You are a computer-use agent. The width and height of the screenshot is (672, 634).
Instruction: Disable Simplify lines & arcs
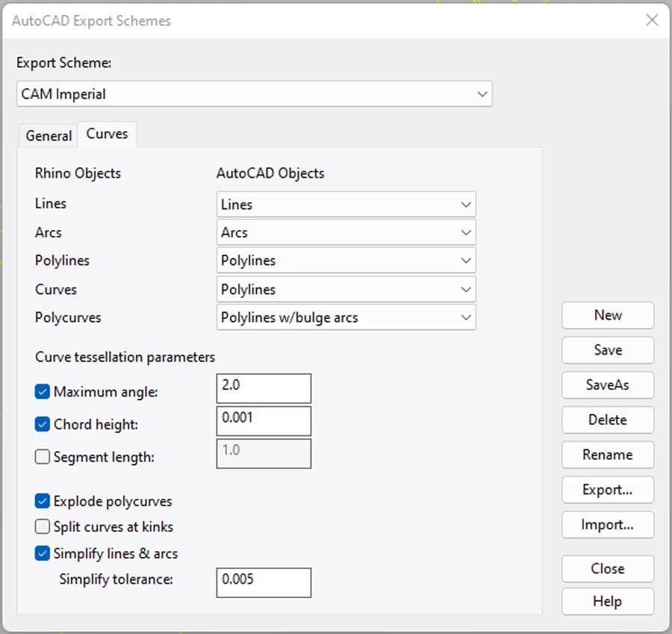[x=41, y=553]
